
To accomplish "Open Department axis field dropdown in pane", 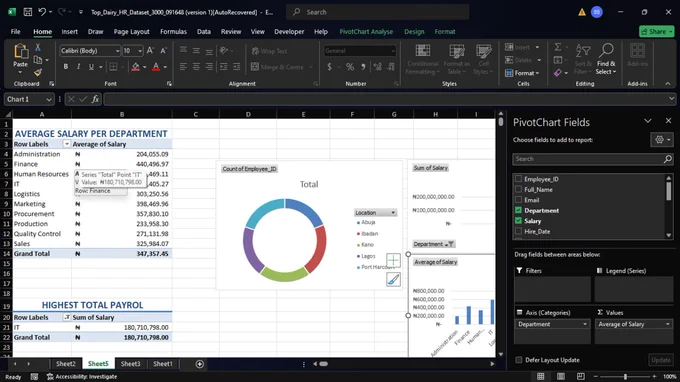I will pyautogui.click(x=585, y=324).
